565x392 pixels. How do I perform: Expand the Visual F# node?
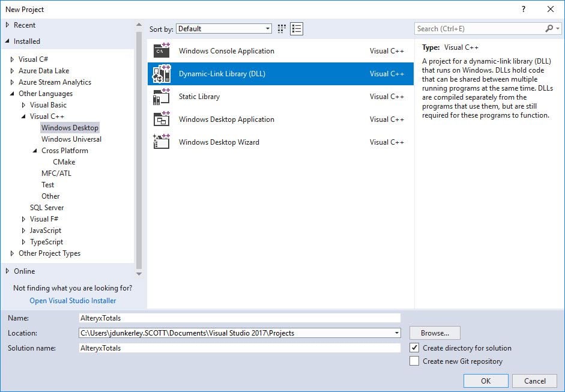tap(23, 219)
